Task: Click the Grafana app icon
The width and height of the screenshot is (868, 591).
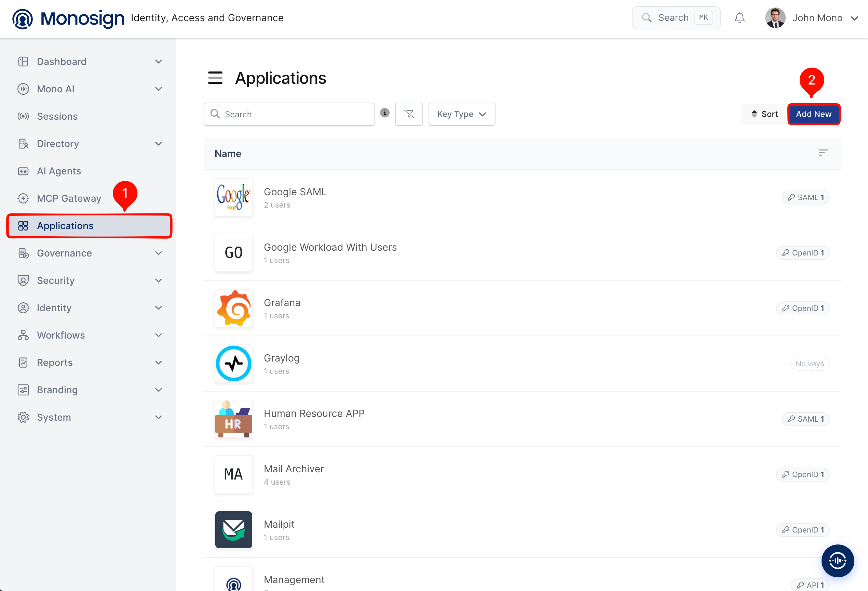Action: coord(233,308)
